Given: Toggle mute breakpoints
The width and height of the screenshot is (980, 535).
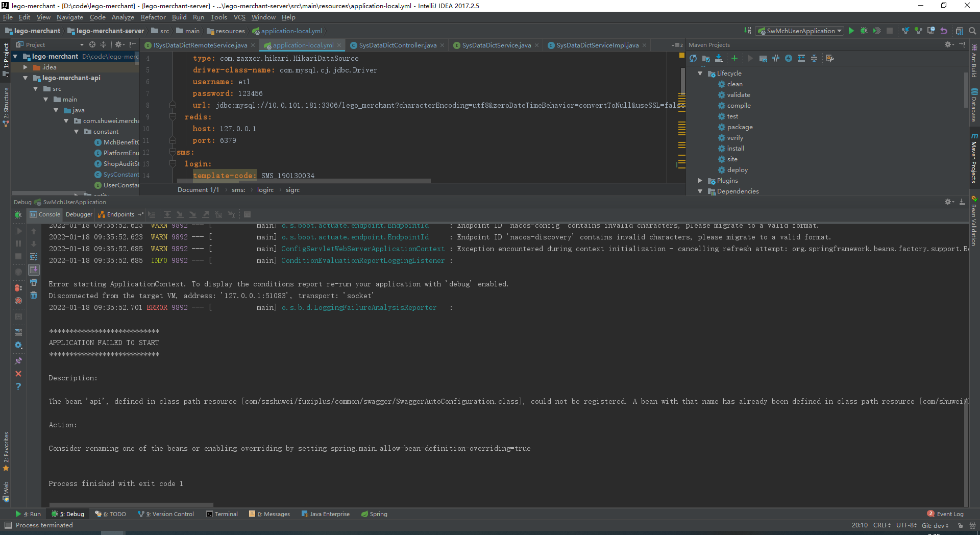Looking at the screenshot, I should [x=18, y=301].
